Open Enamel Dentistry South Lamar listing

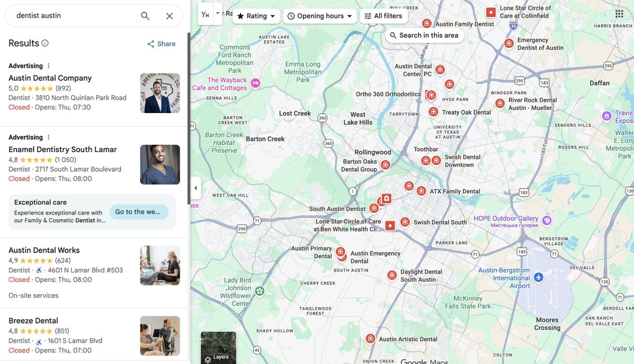(x=62, y=150)
